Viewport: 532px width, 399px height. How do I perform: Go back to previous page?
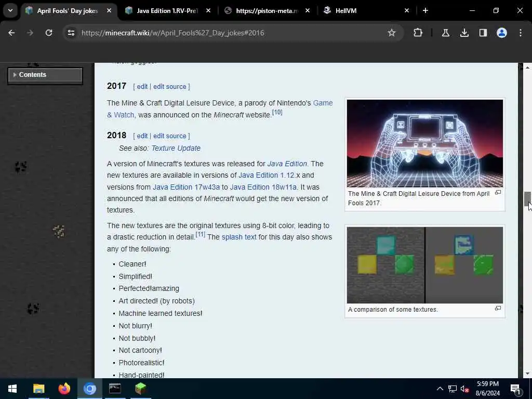tap(11, 33)
